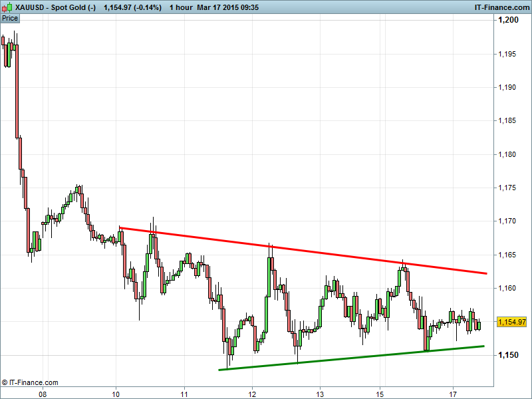Viewport: 532px width, 399px height.
Task: Open the IT-Finance.com link in top right
Action: tap(501, 7)
